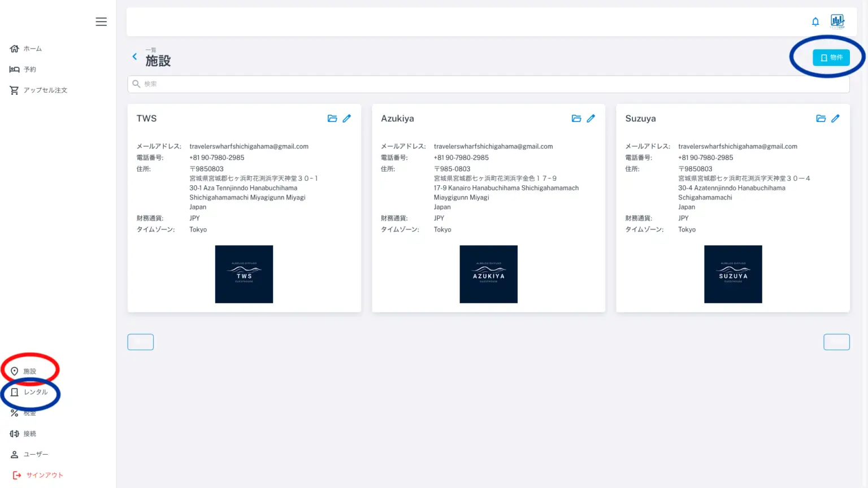868x488 pixels.
Task: Click the pencil edit icon for Azukiya
Action: pyautogui.click(x=591, y=119)
